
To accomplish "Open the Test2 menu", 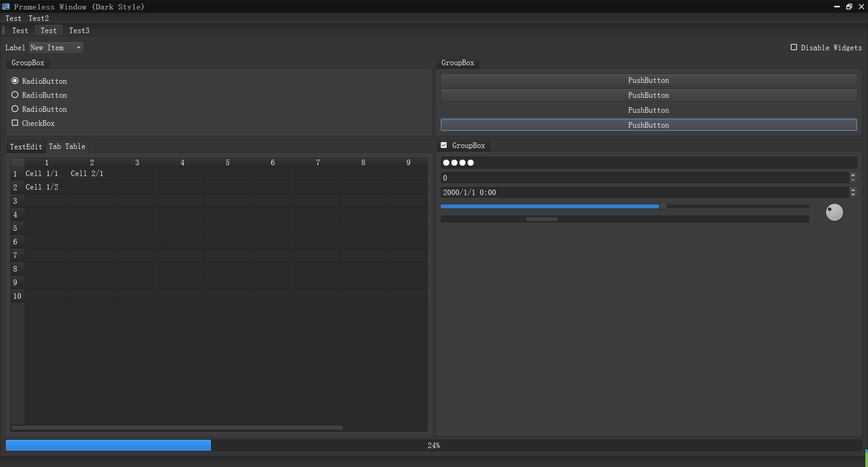I will [x=38, y=18].
